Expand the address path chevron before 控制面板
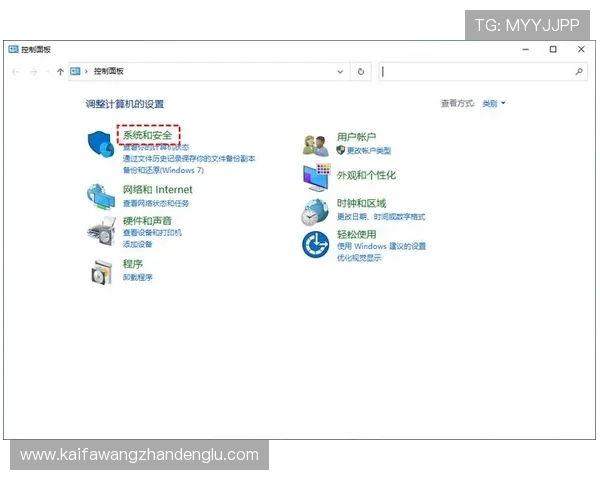 (x=86, y=72)
